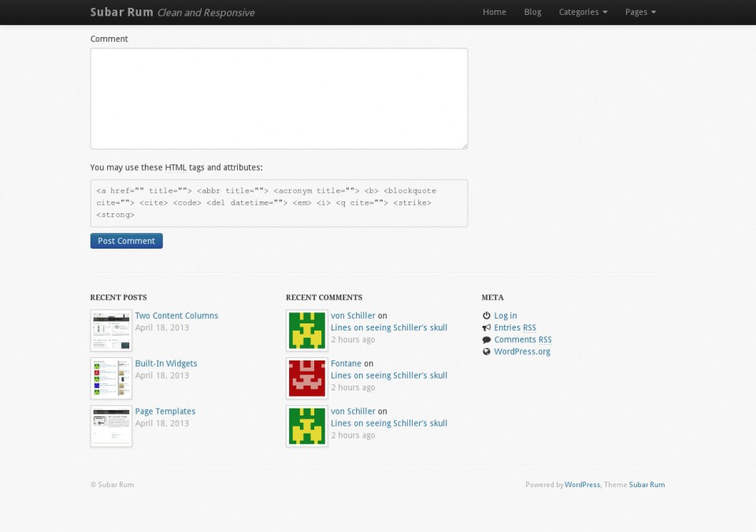Expand the Pages dropdown menu
756x532 pixels.
coord(639,13)
